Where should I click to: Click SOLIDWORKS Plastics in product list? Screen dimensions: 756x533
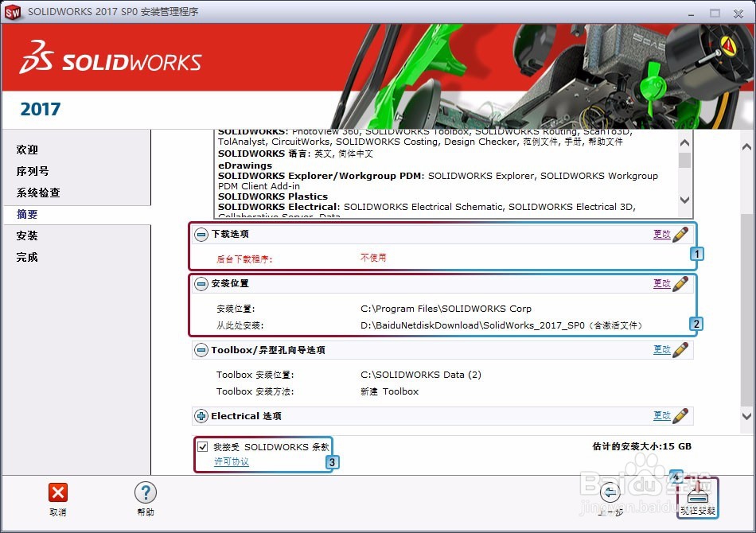[273, 196]
